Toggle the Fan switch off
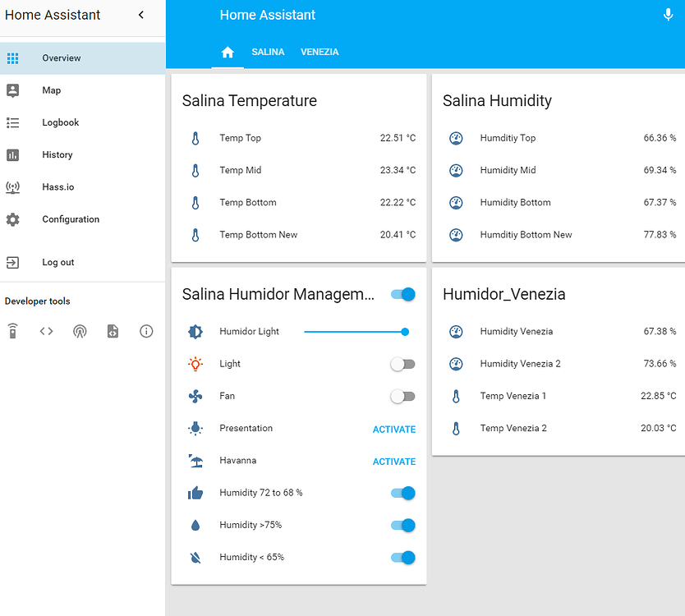This screenshot has height=616, width=685. tap(402, 396)
